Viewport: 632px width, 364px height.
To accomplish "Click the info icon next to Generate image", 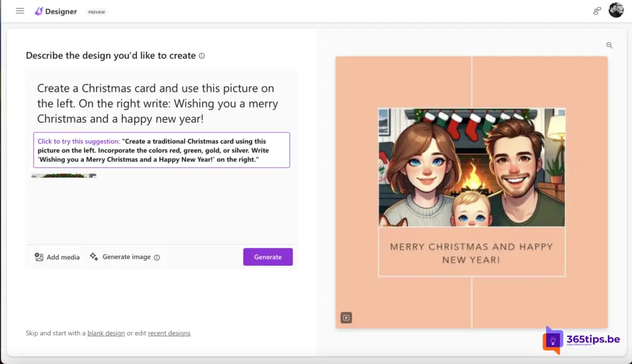I will point(157,257).
